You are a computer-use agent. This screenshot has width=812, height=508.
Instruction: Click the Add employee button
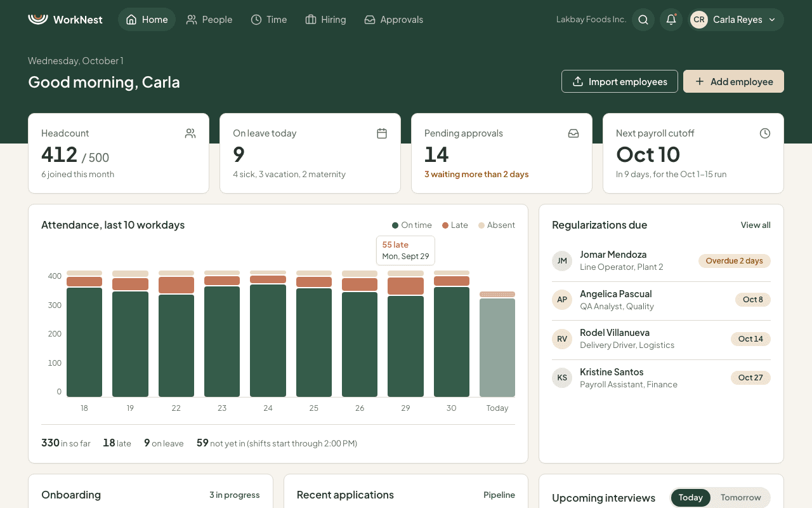[733, 81]
